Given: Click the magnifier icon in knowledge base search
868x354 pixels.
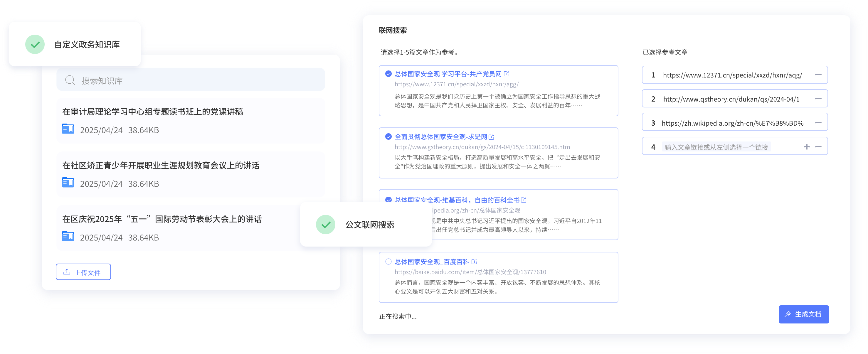Looking at the screenshot, I should coord(70,80).
